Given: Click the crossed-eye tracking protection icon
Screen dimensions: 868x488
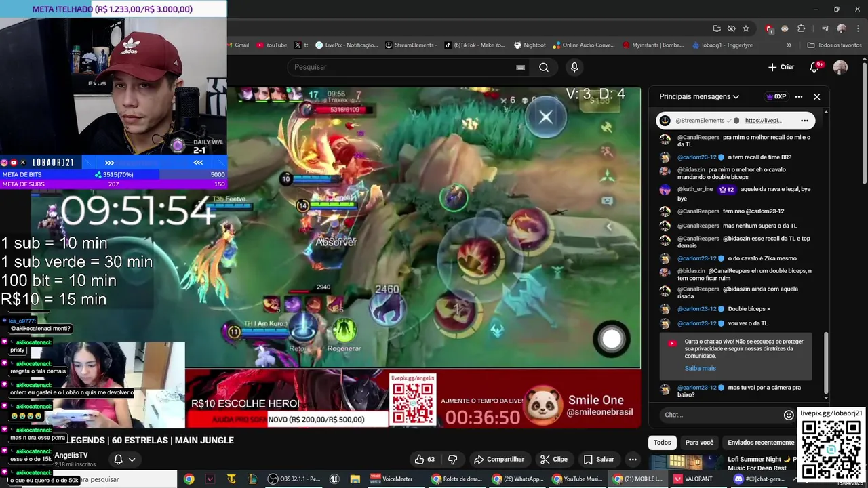Looking at the screenshot, I should point(731,28).
